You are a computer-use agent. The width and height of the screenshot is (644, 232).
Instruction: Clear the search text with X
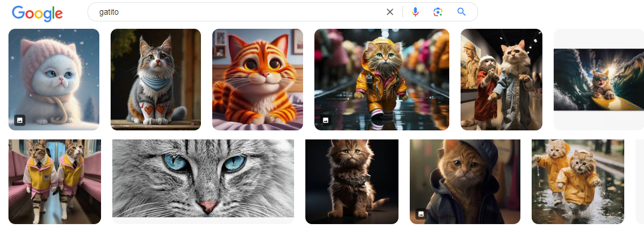click(x=389, y=12)
